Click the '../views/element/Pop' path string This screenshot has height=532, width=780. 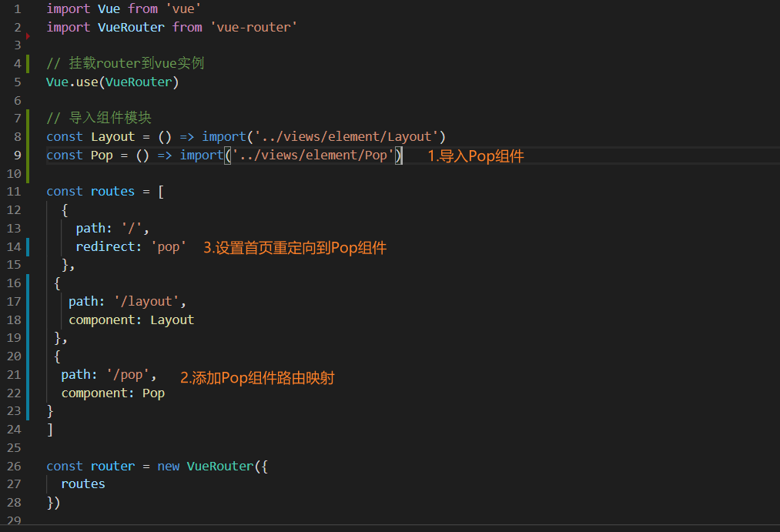(313, 155)
